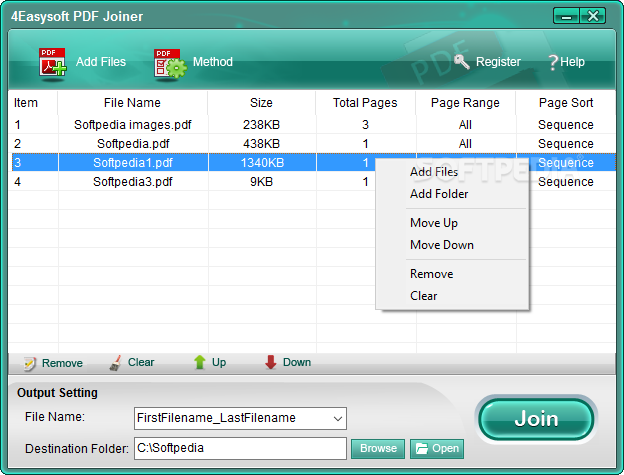Click the 9KB size cell
This screenshot has width=624, height=475.
pyautogui.click(x=261, y=182)
